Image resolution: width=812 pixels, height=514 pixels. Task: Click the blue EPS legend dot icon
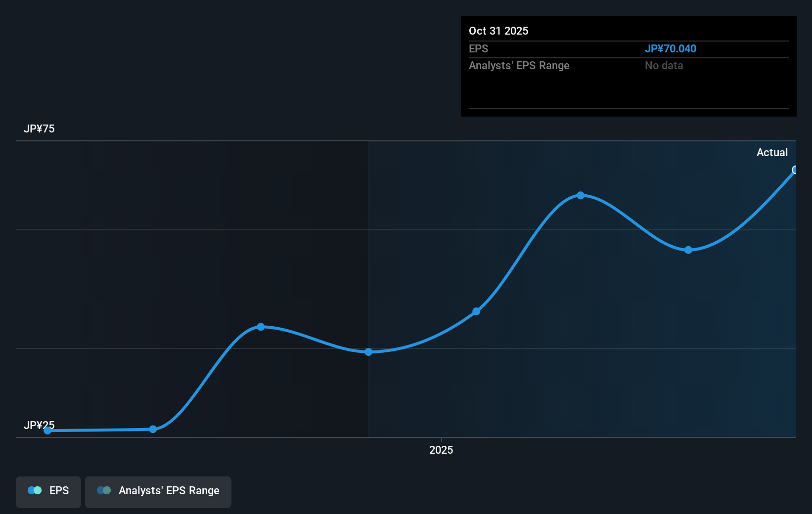click(x=35, y=490)
